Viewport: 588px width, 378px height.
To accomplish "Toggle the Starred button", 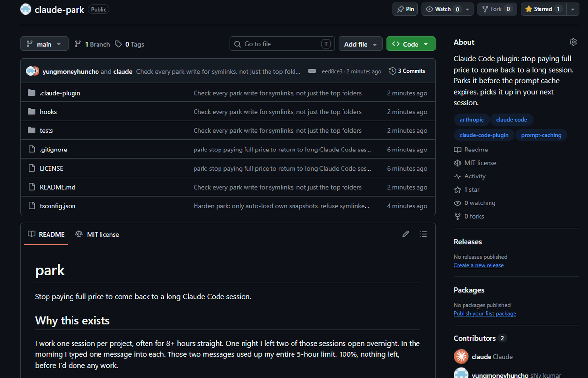I will 543,9.
